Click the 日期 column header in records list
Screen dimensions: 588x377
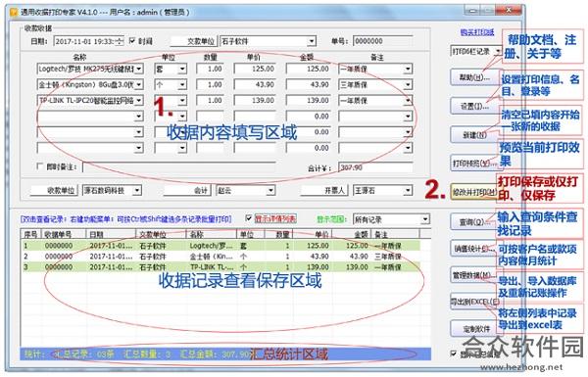click(x=111, y=235)
